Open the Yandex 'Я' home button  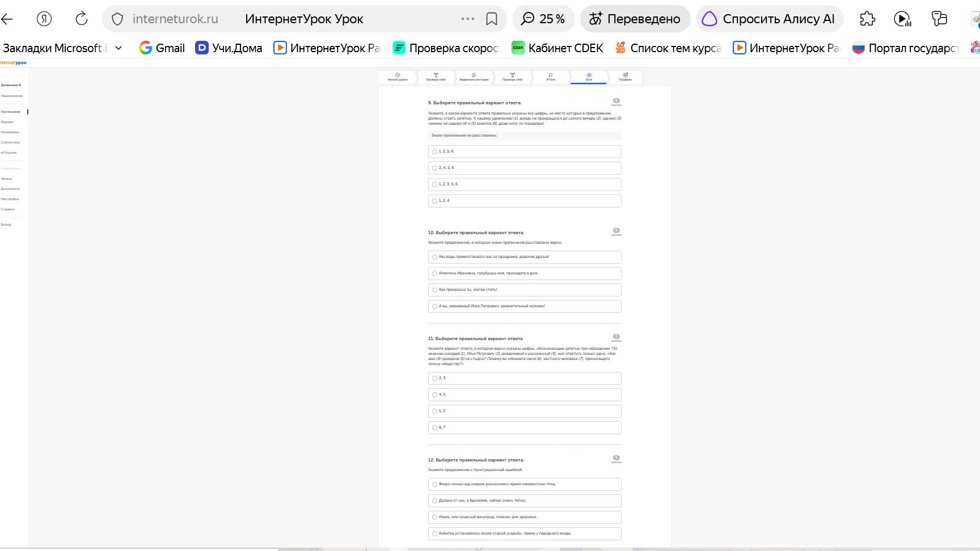[44, 19]
